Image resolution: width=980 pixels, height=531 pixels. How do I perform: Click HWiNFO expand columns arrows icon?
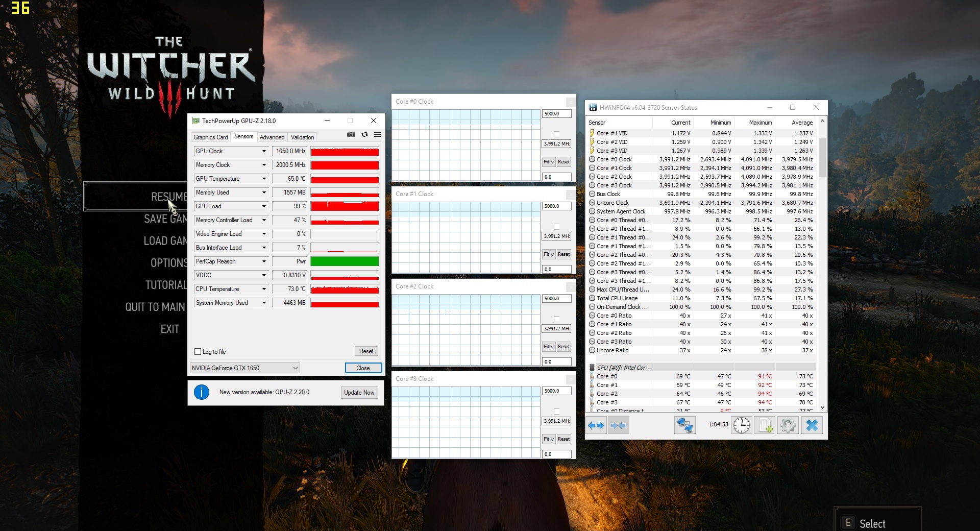pos(596,425)
